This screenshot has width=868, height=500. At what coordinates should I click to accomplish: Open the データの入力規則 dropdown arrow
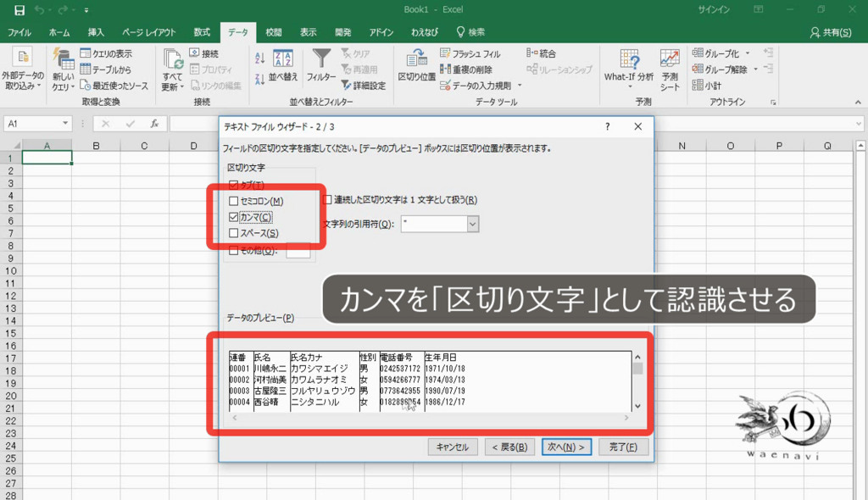(x=520, y=86)
